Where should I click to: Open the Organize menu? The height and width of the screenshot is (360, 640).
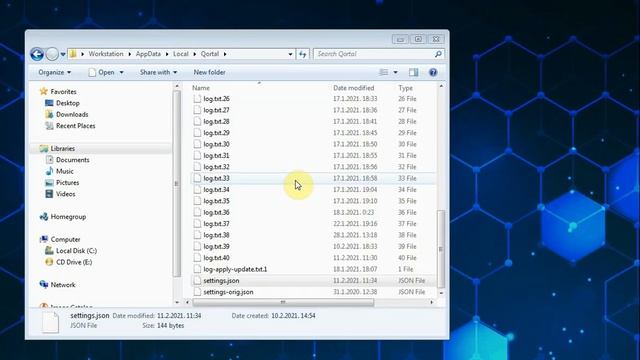(x=54, y=72)
